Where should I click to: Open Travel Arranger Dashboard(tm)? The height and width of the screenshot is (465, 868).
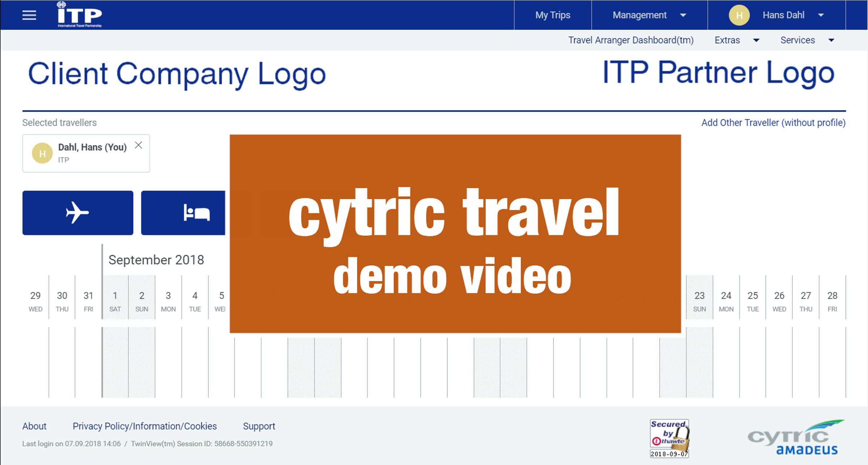coord(631,40)
